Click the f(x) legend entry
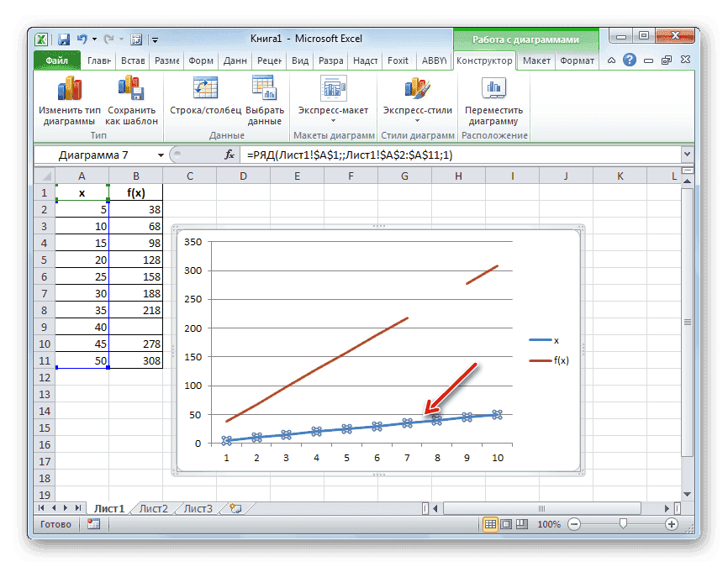This screenshot has height=567, width=728. click(561, 361)
